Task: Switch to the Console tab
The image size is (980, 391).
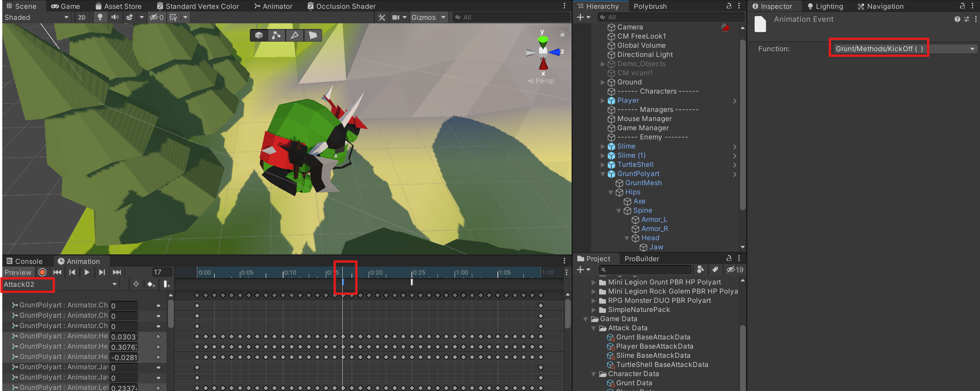Action: tap(24, 261)
